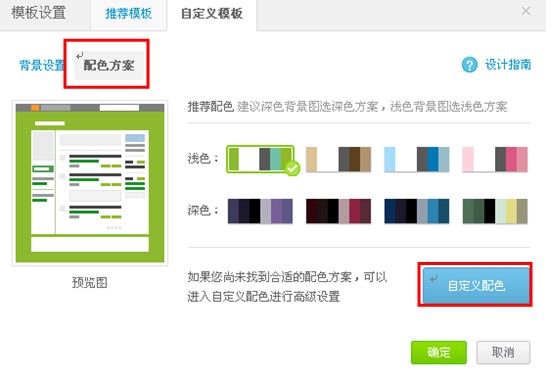Select the dark navy blue color scheme
Image resolution: width=552 pixels, height=371 pixels.
pyautogui.click(x=416, y=211)
